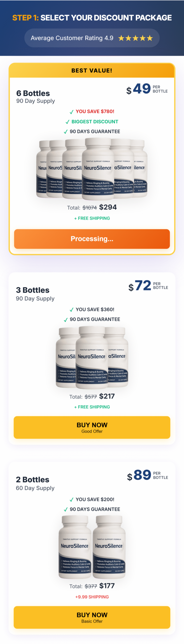Click the +9.99 SHIPPING text
This screenshot has height=644, width=184.
point(92,597)
